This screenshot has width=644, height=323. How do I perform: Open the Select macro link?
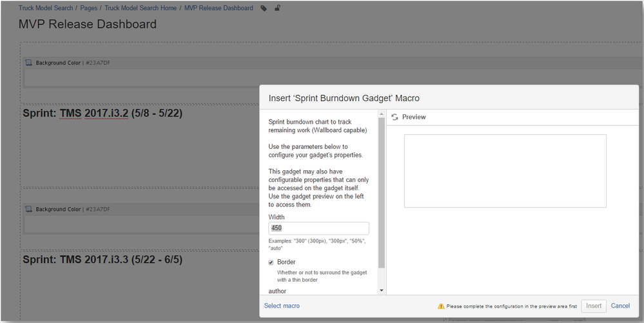click(282, 306)
